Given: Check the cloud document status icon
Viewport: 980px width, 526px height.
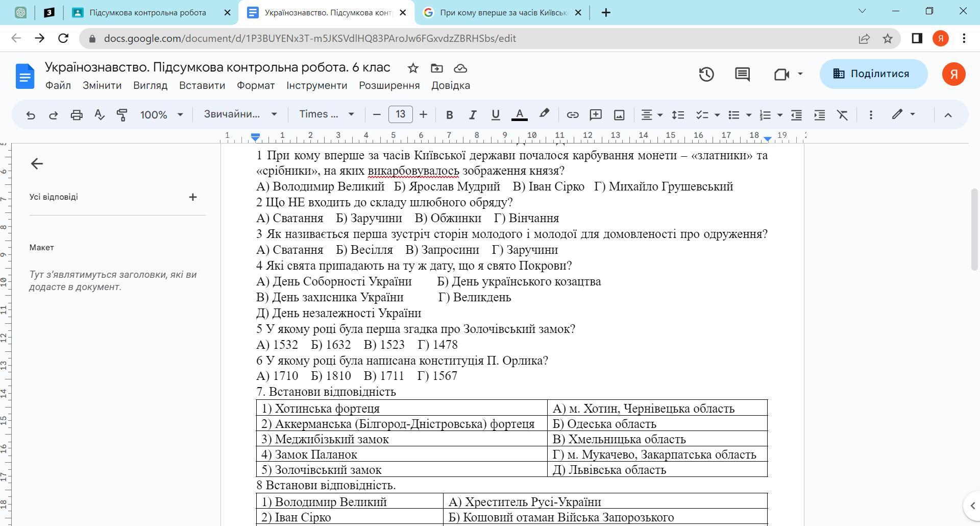Looking at the screenshot, I should [x=460, y=68].
